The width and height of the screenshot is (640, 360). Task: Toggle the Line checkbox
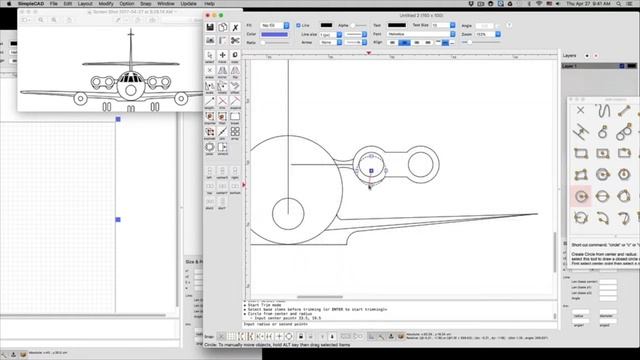coord(298,25)
